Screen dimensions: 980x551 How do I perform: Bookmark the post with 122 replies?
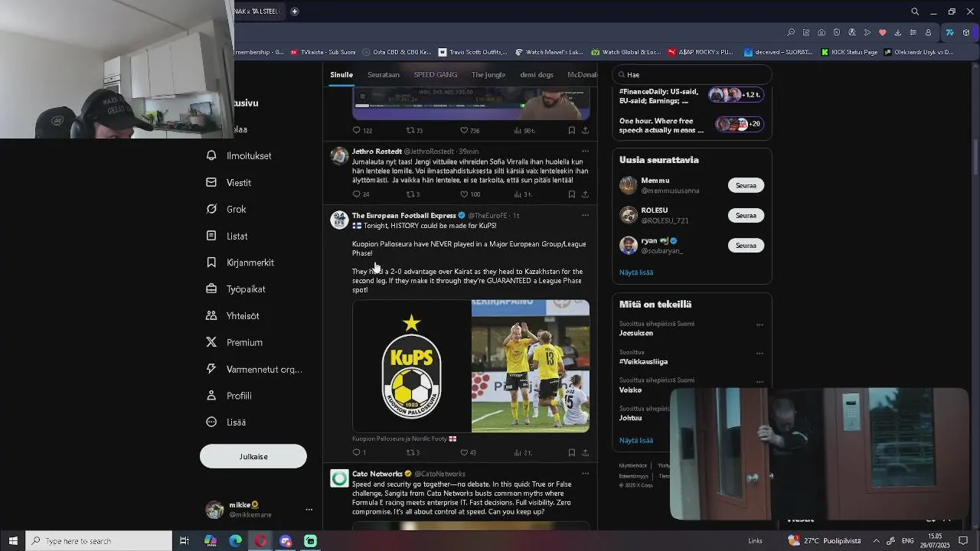click(571, 131)
